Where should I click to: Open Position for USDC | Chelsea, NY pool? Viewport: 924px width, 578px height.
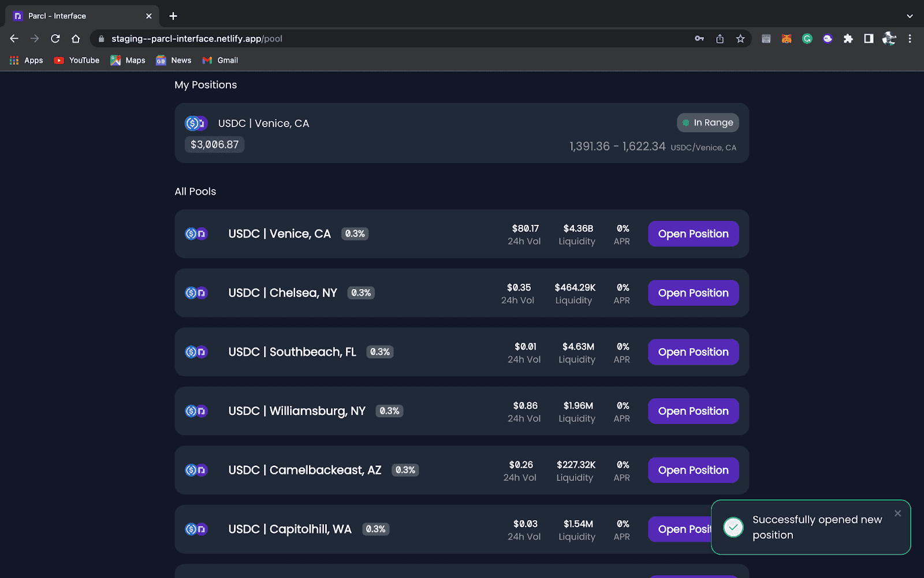pos(693,293)
